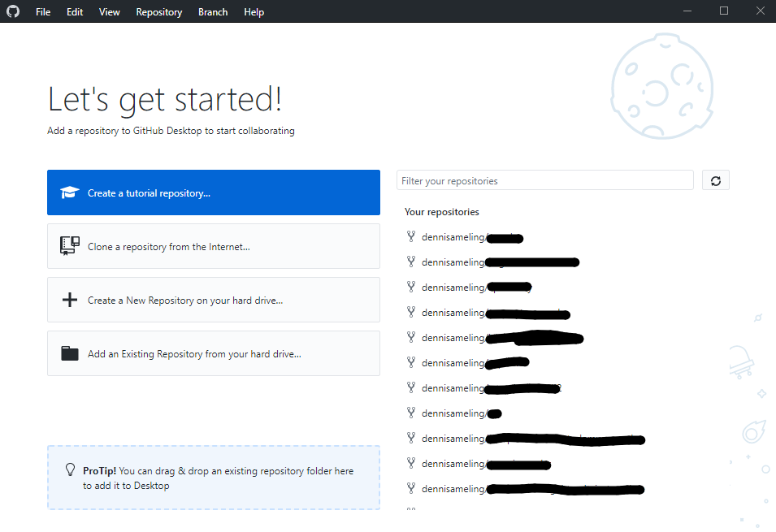The height and width of the screenshot is (532, 776).
Task: Open the View menu
Action: [x=110, y=12]
